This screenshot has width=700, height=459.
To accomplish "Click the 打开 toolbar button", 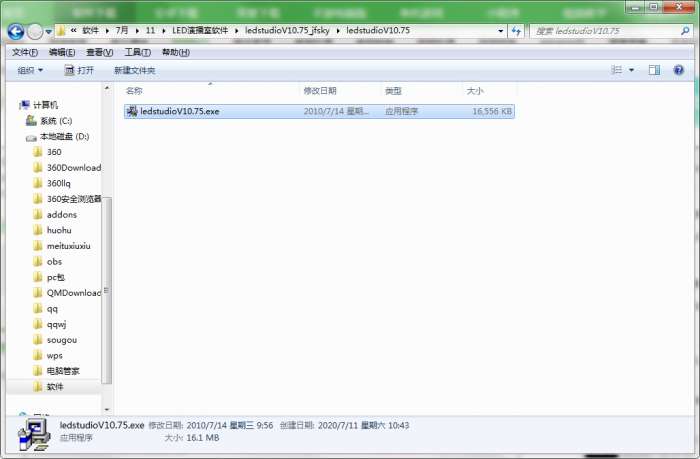I will 79,70.
